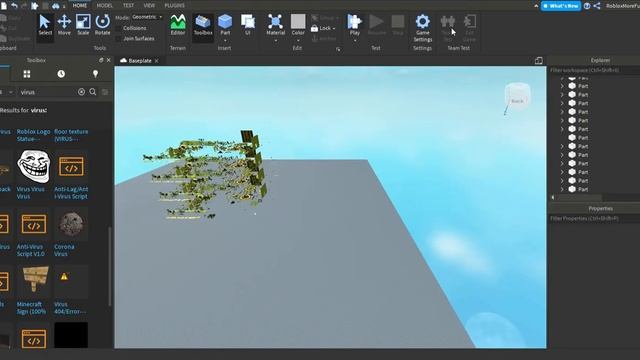
Task: Expand the first Part in the Explorer
Action: 562,78
